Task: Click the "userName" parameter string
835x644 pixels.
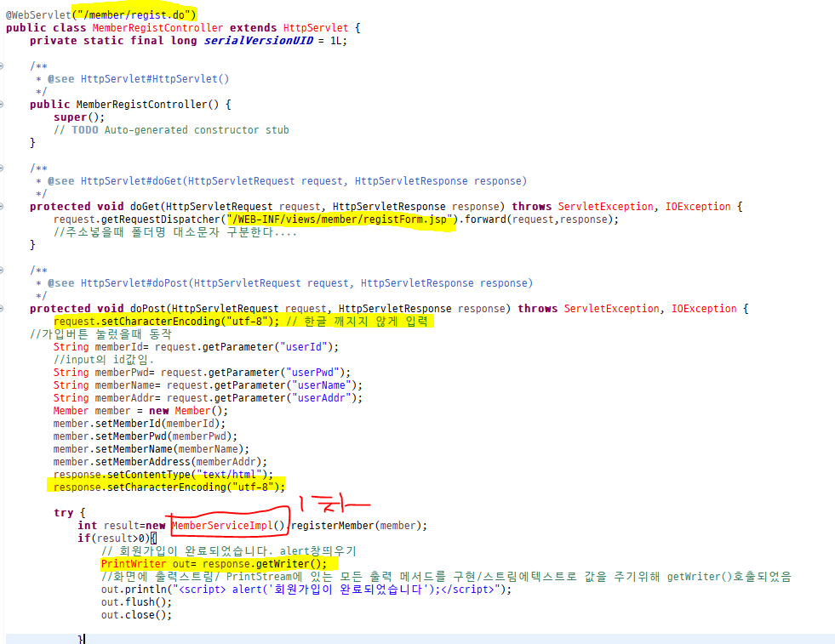Action: point(321,385)
